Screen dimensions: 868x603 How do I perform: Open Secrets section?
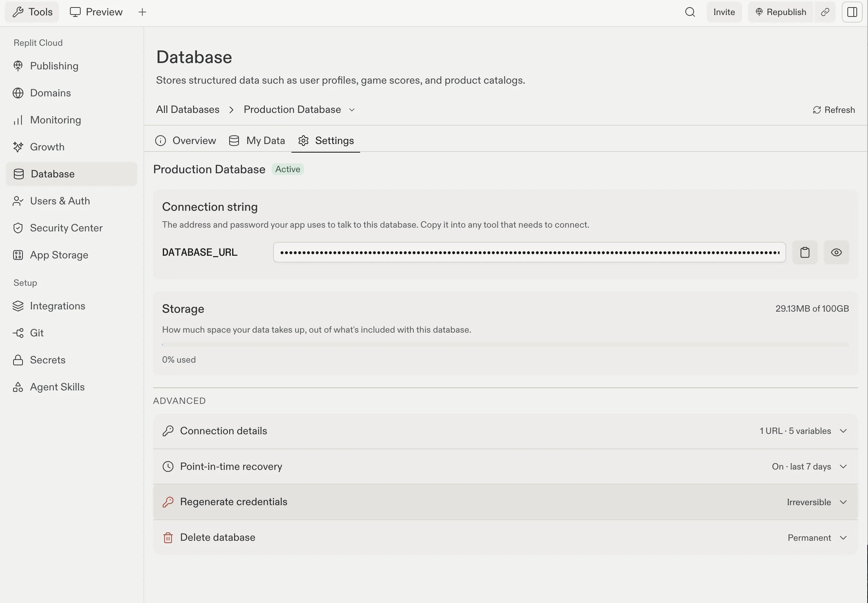pos(71,360)
